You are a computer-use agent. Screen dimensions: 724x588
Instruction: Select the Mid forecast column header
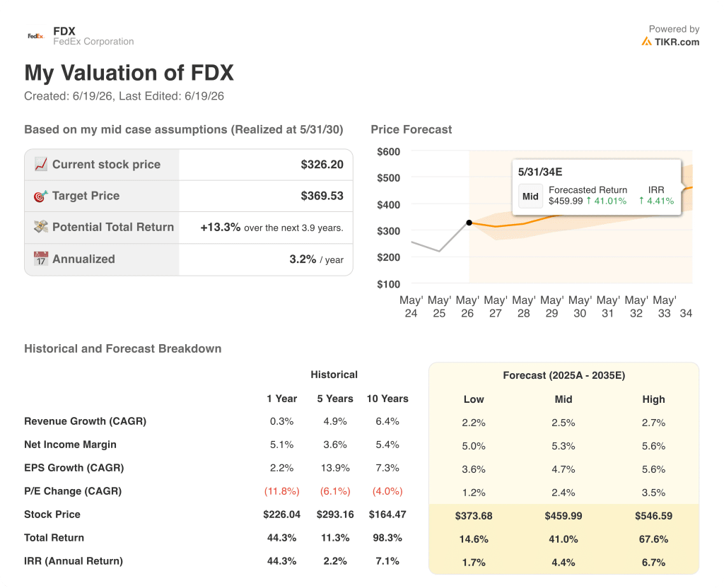564,400
